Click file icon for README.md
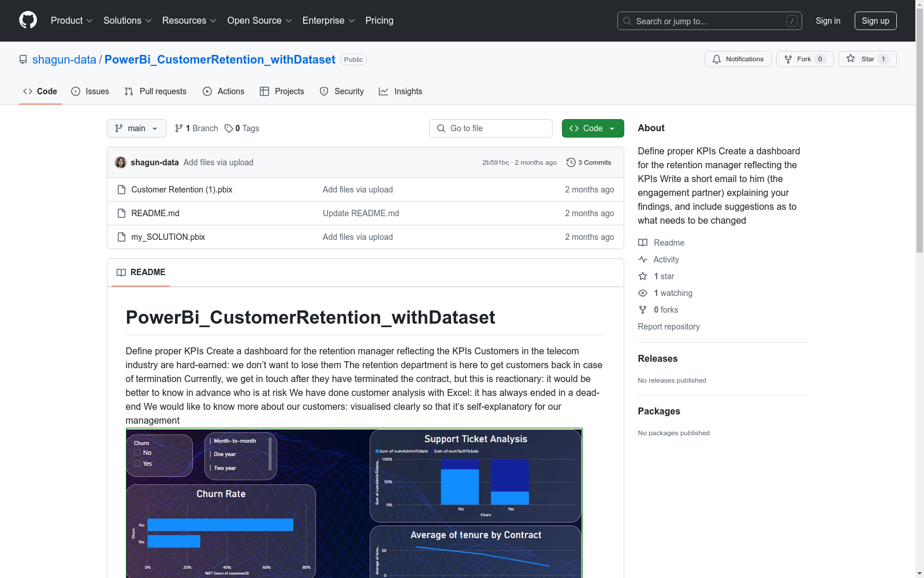Image resolution: width=924 pixels, height=578 pixels. (121, 213)
